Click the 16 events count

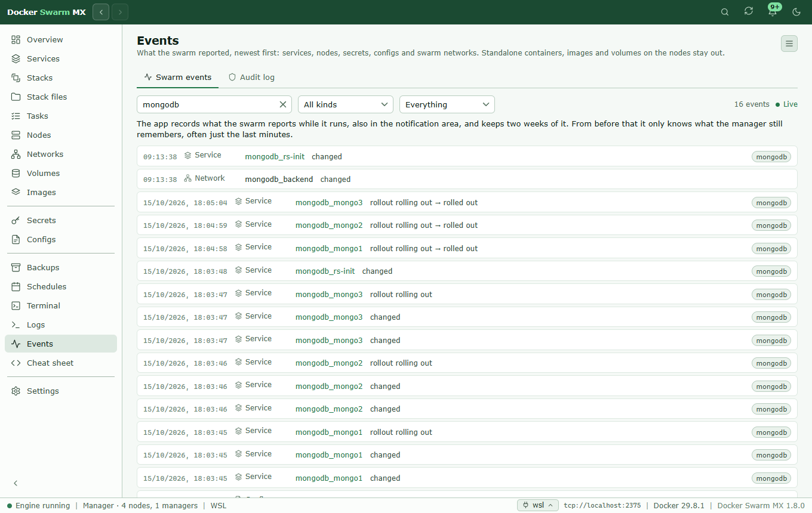pyautogui.click(x=752, y=104)
